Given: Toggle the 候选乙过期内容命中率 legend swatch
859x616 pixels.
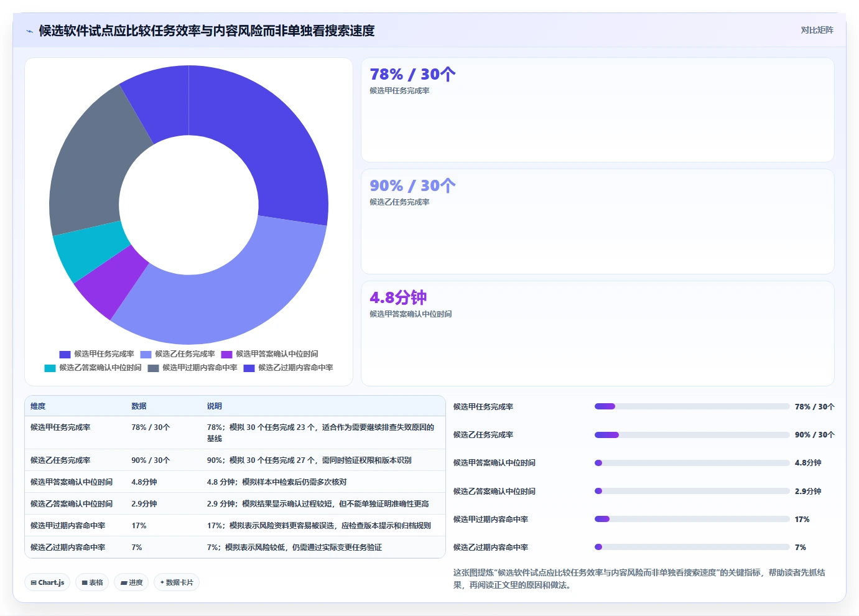Looking at the screenshot, I should [x=249, y=368].
